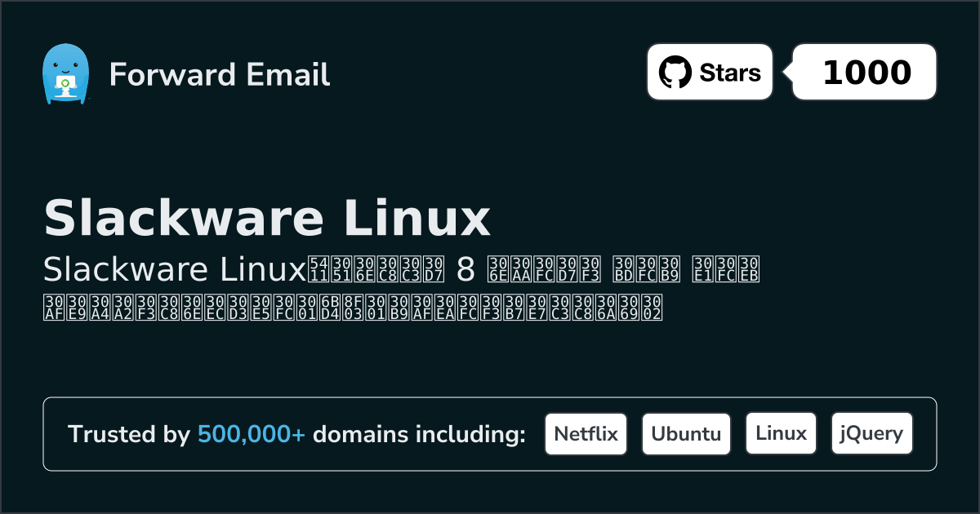
Task: Click the Forward Email mascot logo
Action: coord(67,75)
